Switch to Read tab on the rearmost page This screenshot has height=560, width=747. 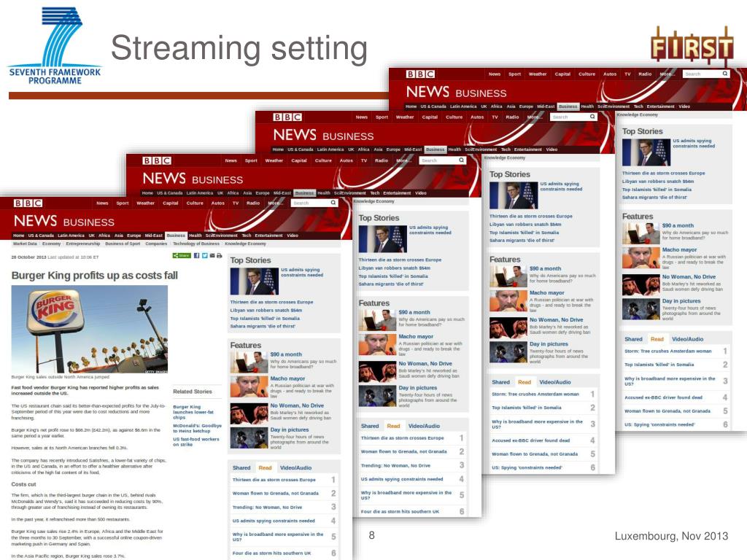(x=657, y=340)
